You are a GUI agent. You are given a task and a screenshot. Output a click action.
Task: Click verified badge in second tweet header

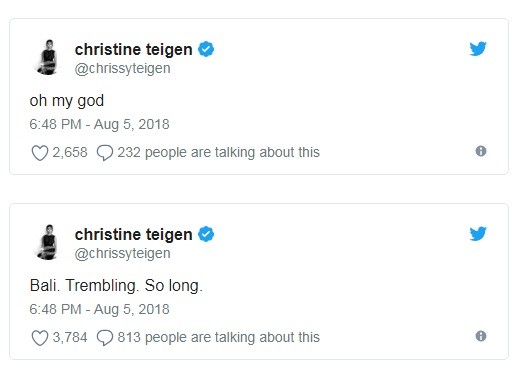point(206,234)
